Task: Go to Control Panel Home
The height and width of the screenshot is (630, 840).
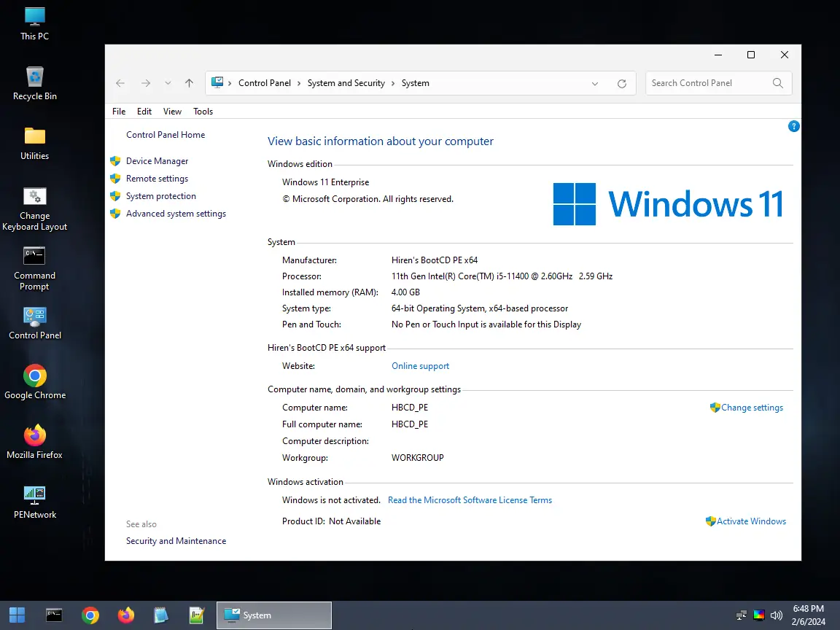Action: (x=166, y=135)
